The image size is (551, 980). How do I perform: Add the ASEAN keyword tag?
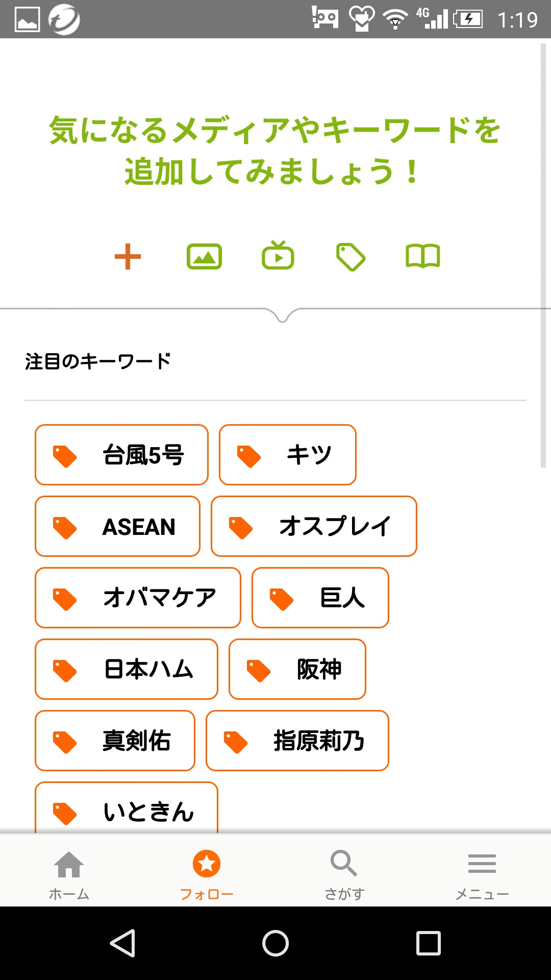click(x=117, y=526)
